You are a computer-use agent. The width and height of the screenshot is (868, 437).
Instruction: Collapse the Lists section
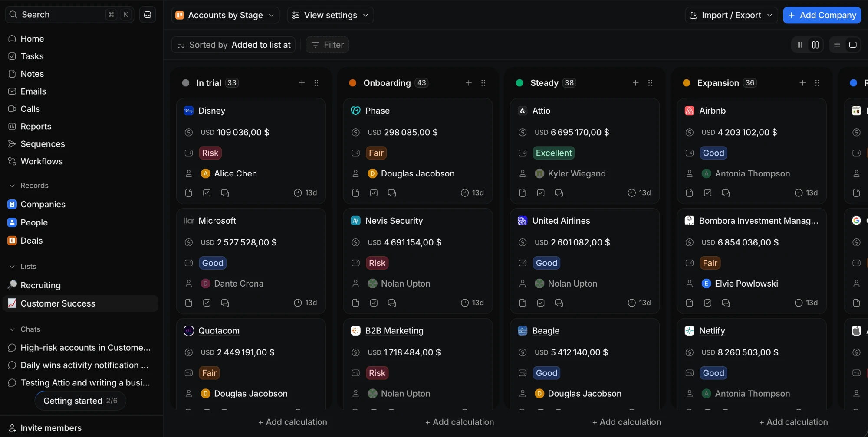23,267
